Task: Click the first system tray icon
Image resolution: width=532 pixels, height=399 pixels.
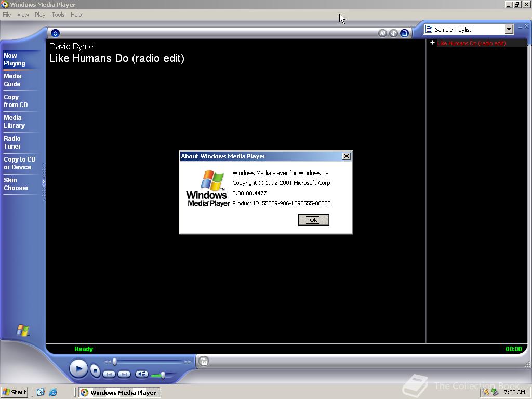Action: [486, 393]
